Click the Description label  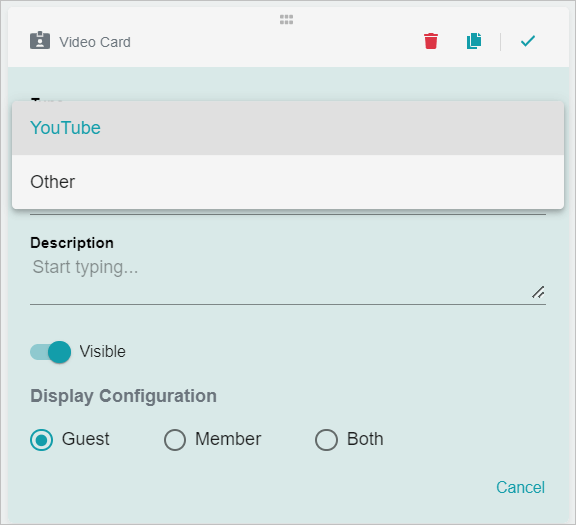(72, 243)
